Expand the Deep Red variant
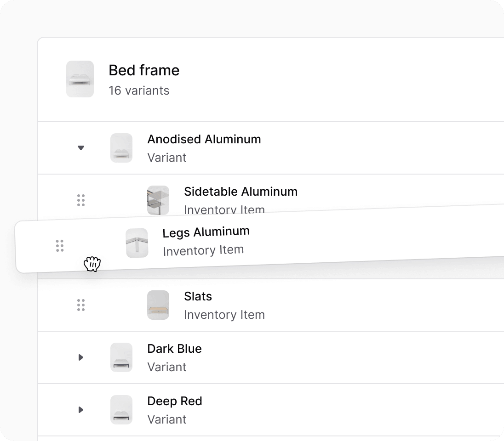Screen dimensions: 504x441 tap(81, 409)
